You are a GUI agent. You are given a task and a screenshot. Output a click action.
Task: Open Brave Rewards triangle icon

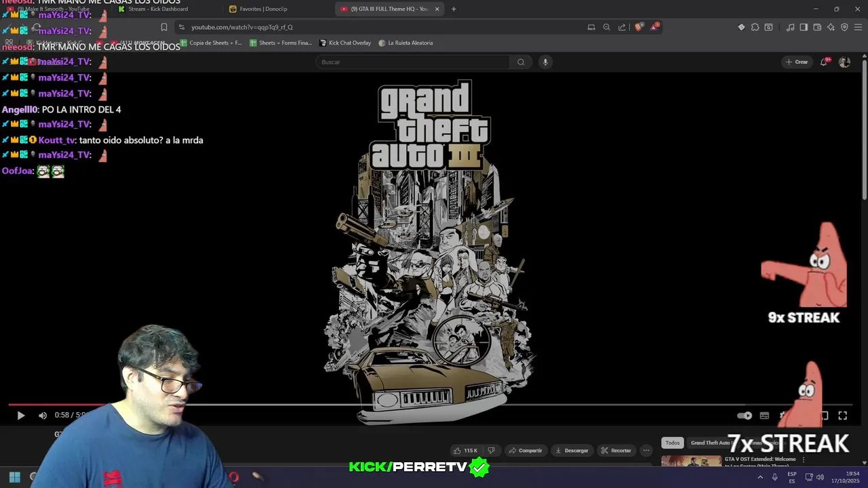(654, 27)
